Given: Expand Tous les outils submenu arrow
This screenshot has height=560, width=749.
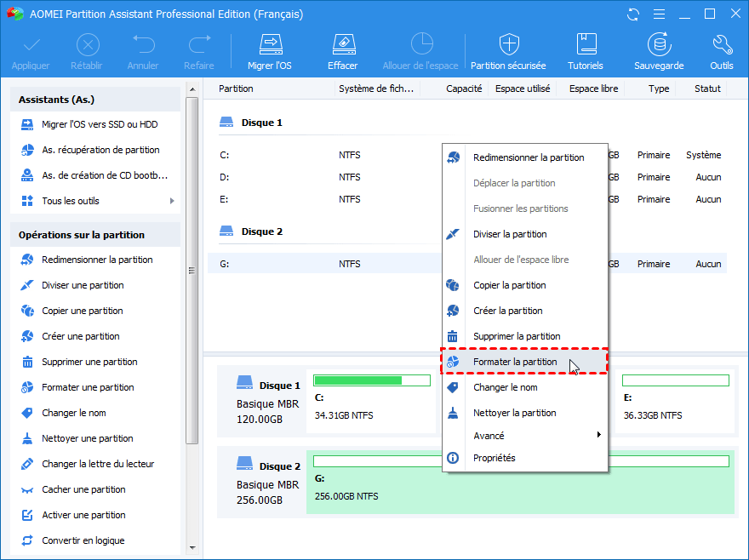Looking at the screenshot, I should (172, 201).
